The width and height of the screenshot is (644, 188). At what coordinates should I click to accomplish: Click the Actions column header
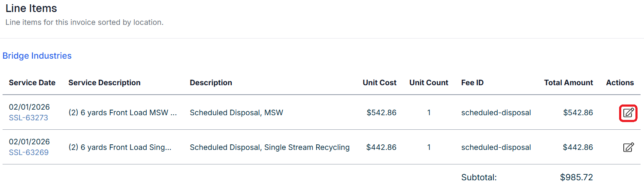(x=620, y=83)
